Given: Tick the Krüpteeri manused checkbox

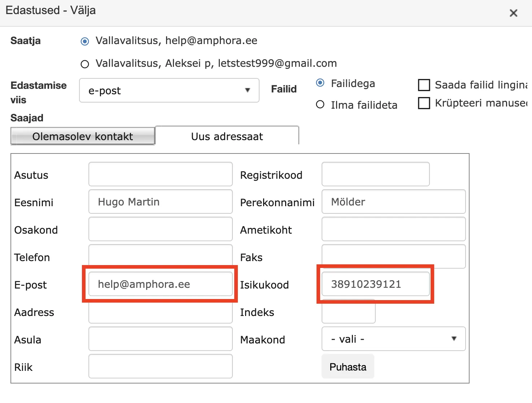Looking at the screenshot, I should 424,103.
